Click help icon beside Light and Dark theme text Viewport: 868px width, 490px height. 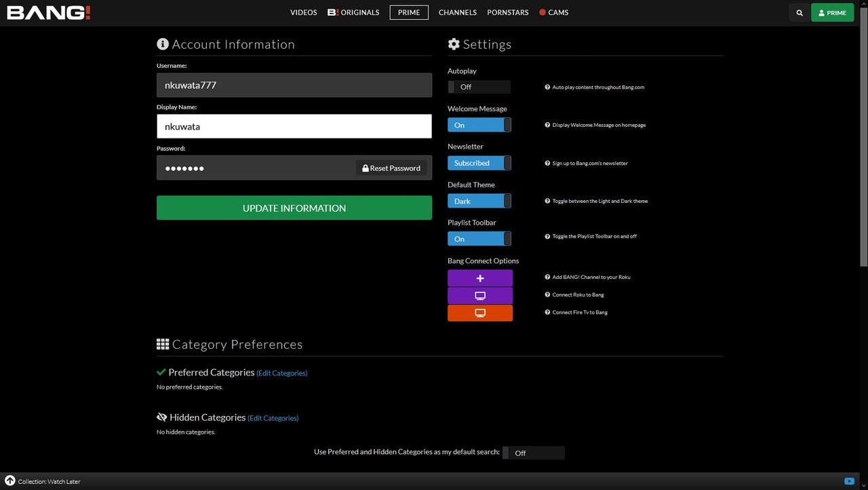(547, 202)
